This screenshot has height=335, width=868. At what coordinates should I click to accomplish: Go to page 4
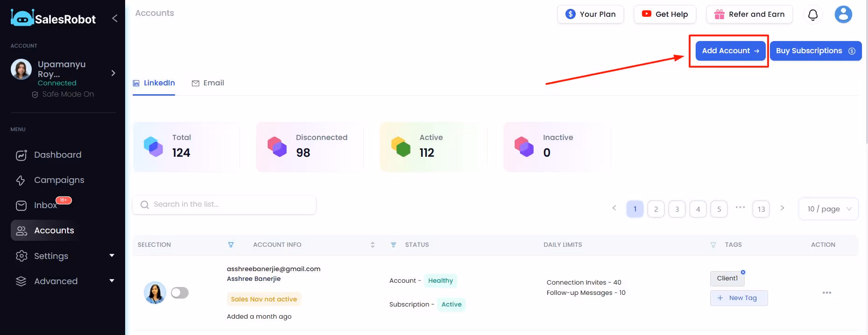pos(698,209)
